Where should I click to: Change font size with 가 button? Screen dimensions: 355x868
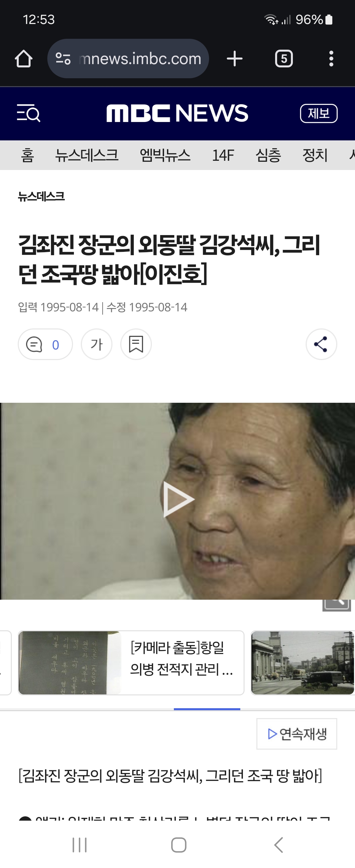point(97,344)
